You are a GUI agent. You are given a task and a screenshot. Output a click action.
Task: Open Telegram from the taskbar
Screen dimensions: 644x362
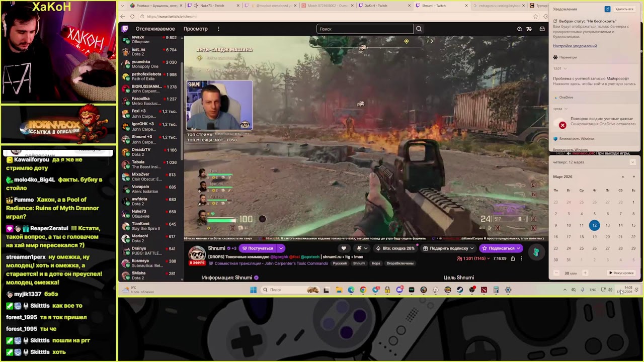click(375, 290)
